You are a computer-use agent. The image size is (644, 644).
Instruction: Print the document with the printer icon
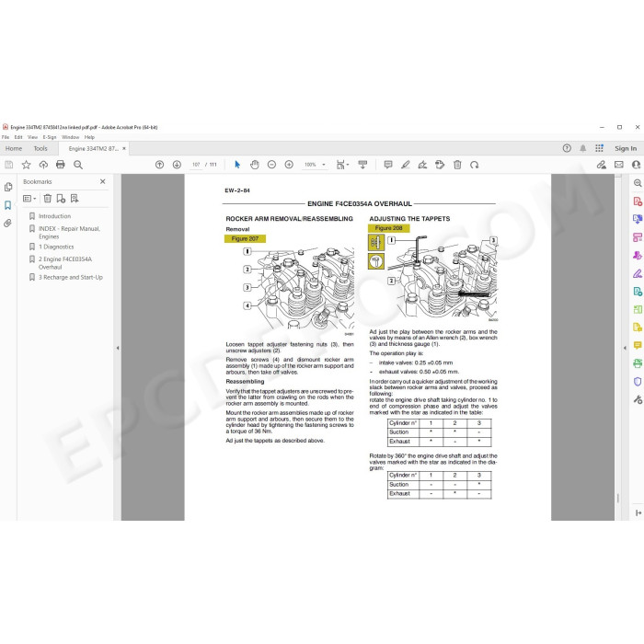[61, 165]
